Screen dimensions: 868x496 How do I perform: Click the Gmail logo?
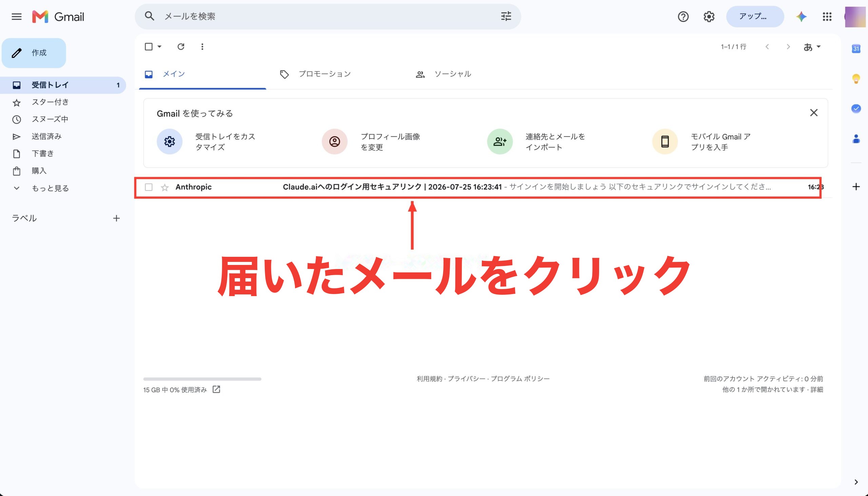tap(58, 16)
